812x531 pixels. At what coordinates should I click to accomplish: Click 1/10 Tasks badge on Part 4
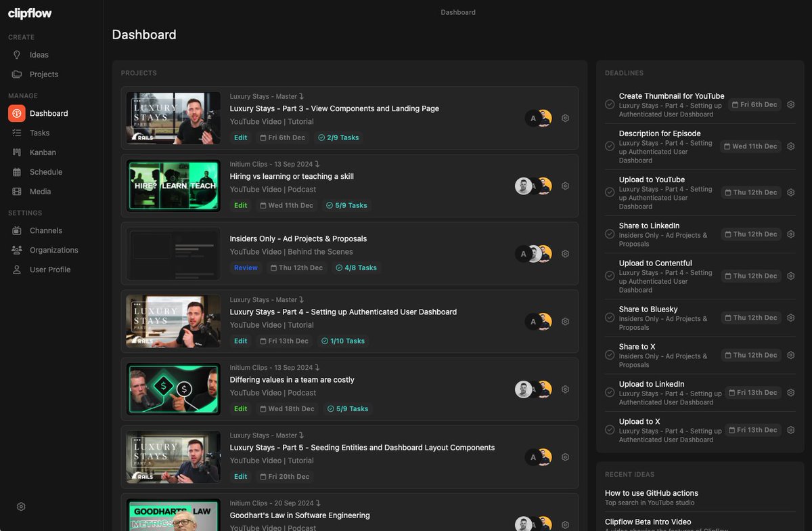tap(343, 341)
